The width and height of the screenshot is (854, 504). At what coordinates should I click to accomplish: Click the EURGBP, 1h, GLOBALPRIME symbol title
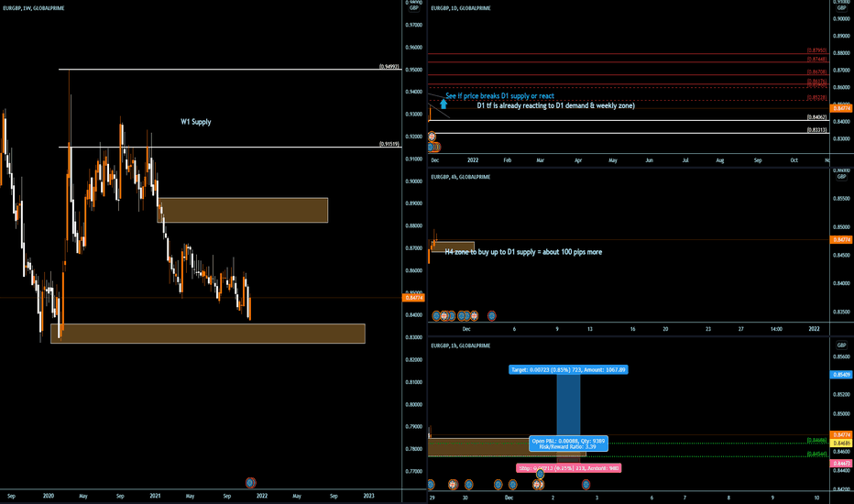[x=461, y=345]
